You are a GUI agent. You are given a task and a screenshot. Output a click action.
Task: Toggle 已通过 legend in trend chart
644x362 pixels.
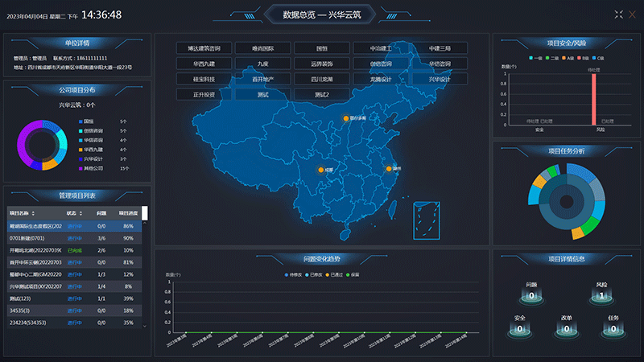[334, 275]
